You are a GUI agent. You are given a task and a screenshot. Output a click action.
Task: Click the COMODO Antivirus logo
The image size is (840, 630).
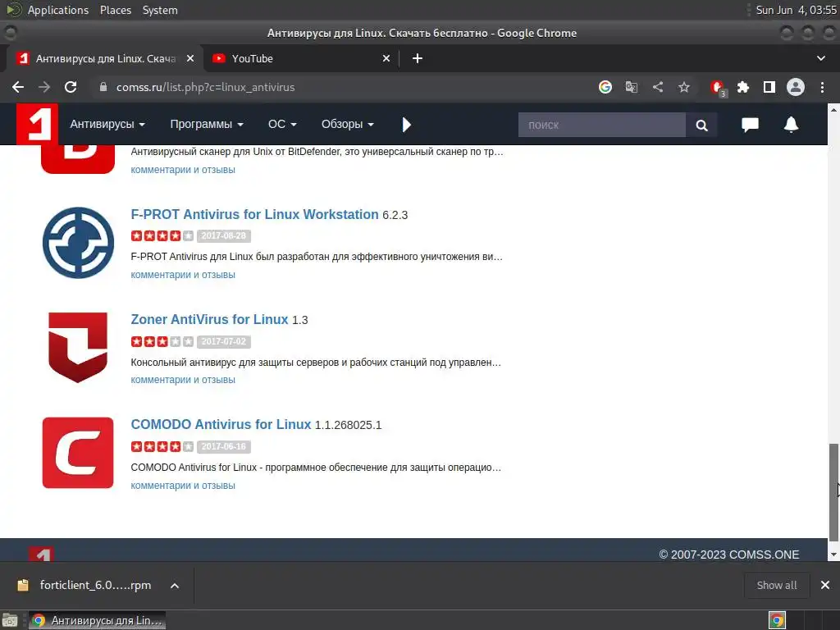click(x=78, y=453)
